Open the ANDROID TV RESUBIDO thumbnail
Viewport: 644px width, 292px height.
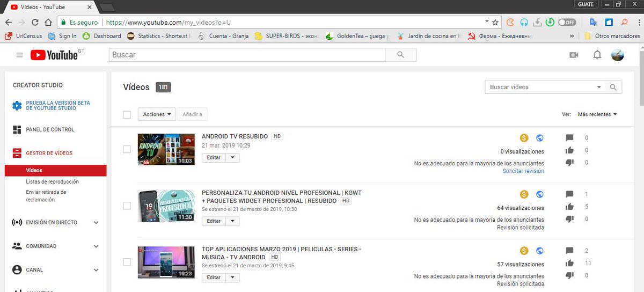point(166,149)
